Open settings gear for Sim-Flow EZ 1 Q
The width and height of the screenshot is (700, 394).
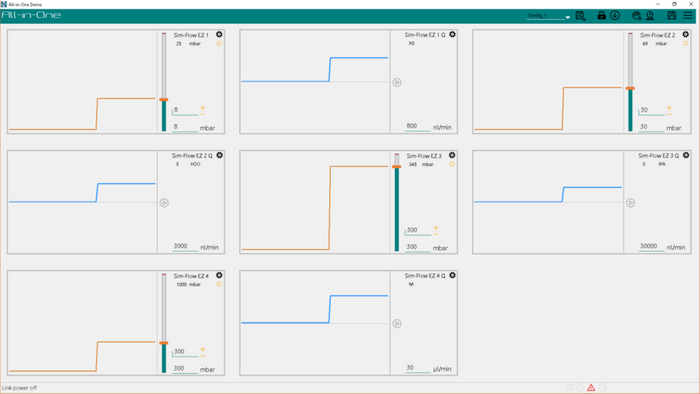tap(452, 34)
